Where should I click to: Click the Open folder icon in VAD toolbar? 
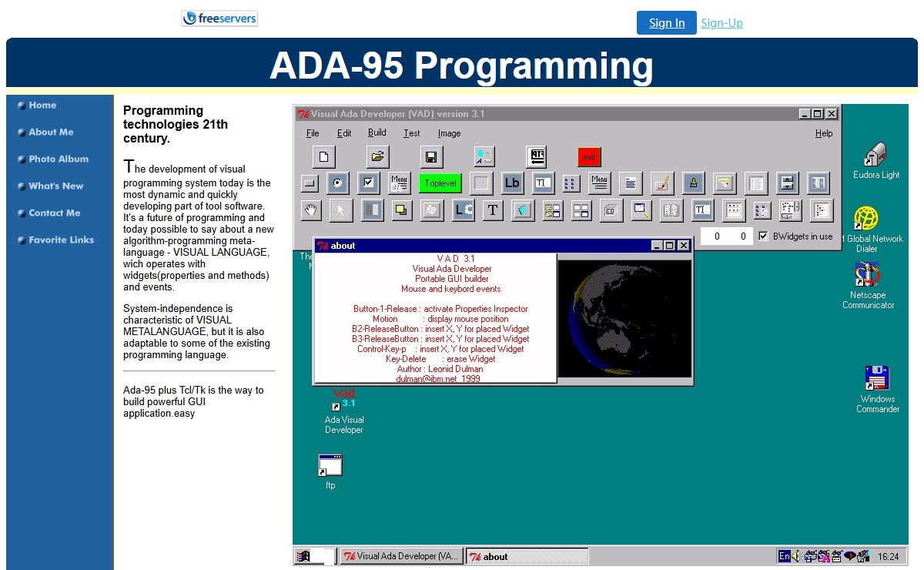point(377,157)
